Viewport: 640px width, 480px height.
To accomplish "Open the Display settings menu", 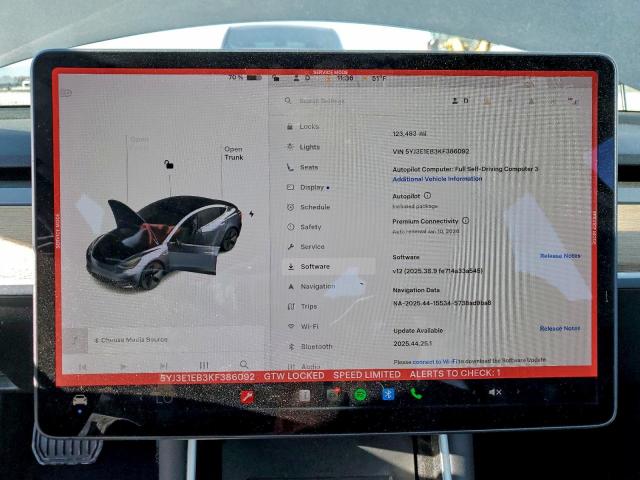I will (x=308, y=187).
